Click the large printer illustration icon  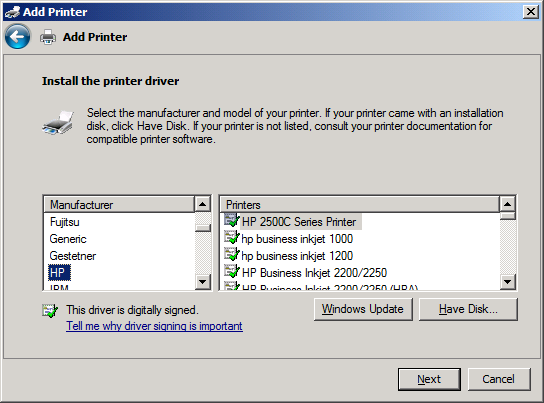[x=58, y=122]
